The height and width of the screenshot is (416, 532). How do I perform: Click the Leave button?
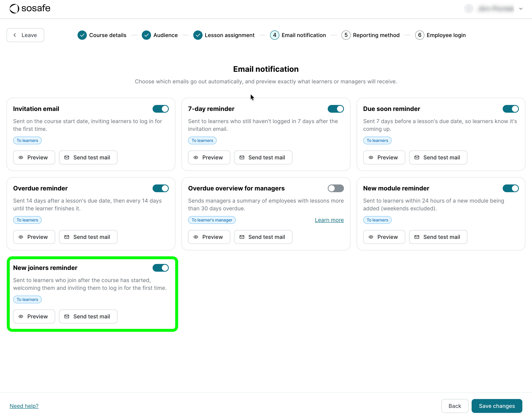25,35
